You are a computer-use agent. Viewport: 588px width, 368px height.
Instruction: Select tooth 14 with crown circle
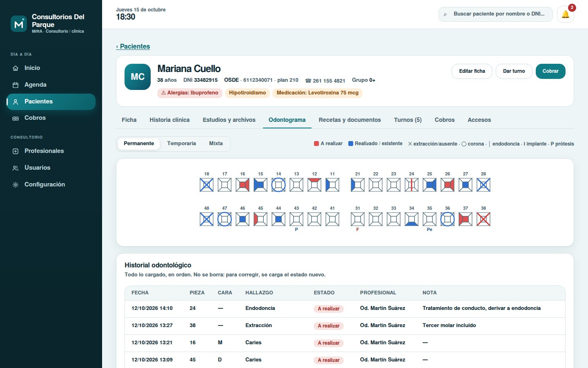coord(278,185)
